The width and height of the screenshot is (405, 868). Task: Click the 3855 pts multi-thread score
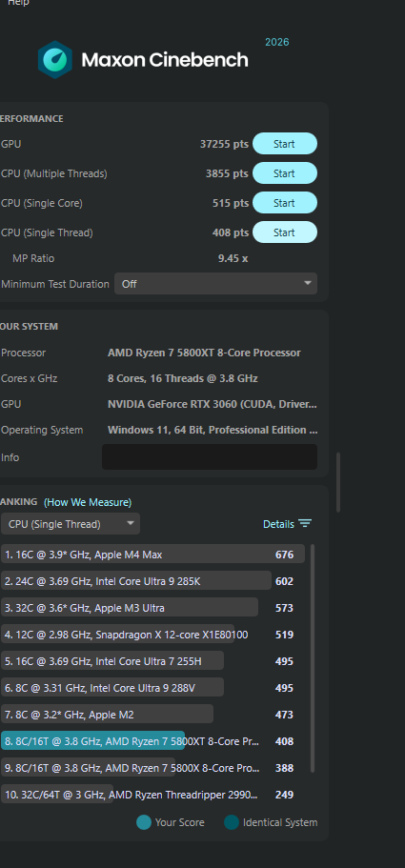tap(227, 173)
